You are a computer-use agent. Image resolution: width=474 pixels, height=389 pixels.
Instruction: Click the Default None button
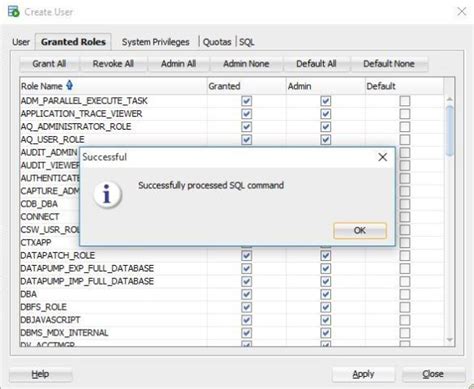[389, 64]
